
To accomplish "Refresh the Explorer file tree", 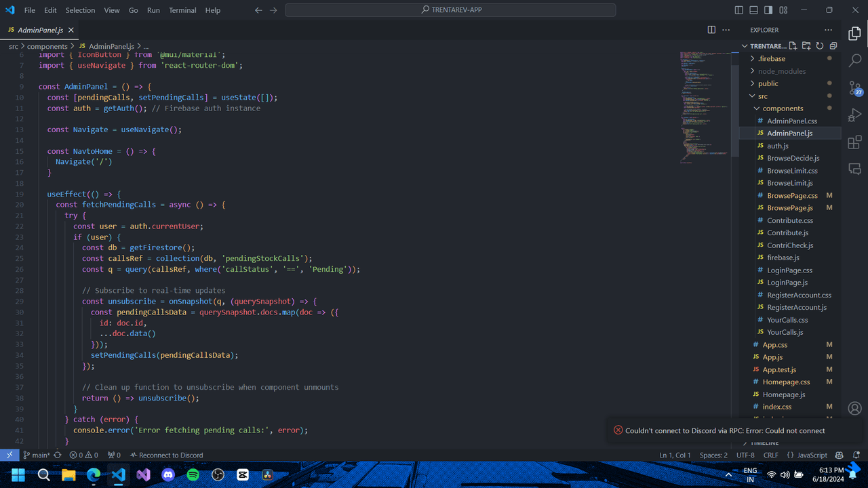I will pos(820,46).
